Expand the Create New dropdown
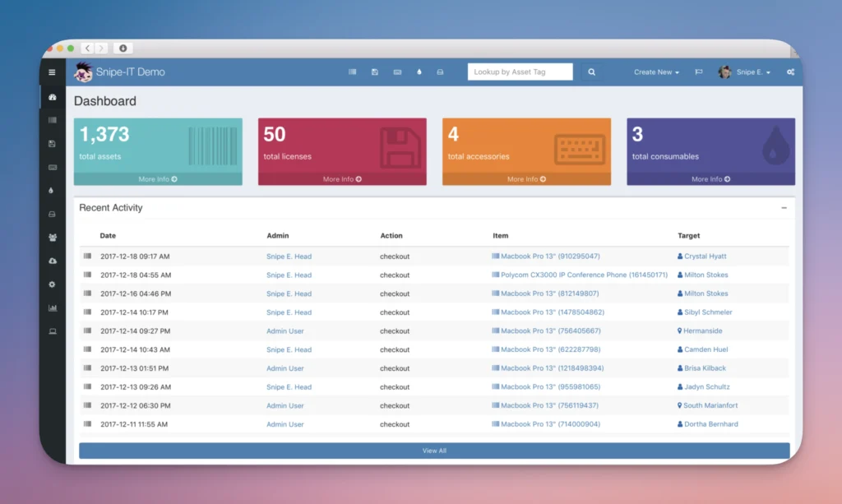The image size is (842, 504). 656,72
